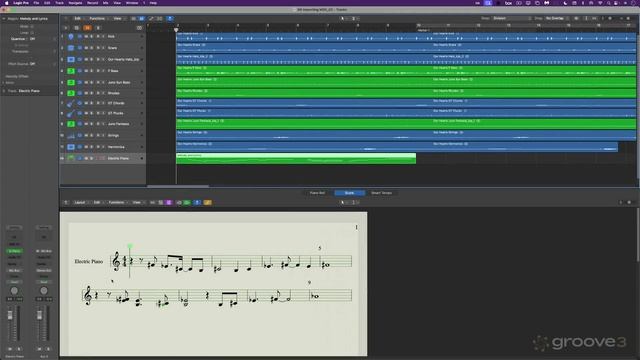640x360 pixels.
Task: Click the GT Plucks guitar icon
Action: (71, 113)
